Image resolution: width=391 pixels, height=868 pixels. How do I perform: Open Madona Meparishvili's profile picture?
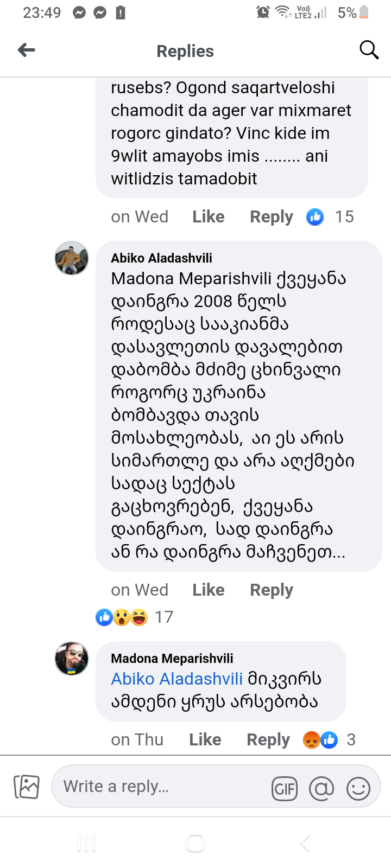(x=72, y=659)
